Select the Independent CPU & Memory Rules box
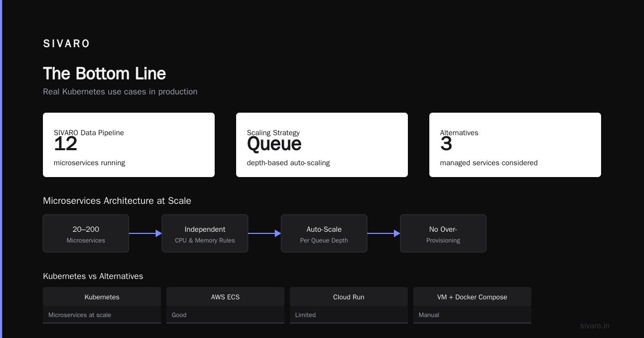 pos(205,233)
